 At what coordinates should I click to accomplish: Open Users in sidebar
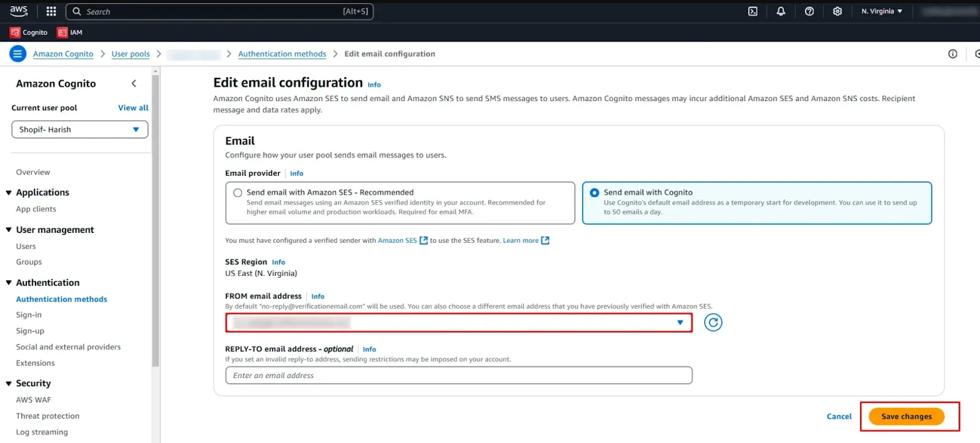click(26, 246)
